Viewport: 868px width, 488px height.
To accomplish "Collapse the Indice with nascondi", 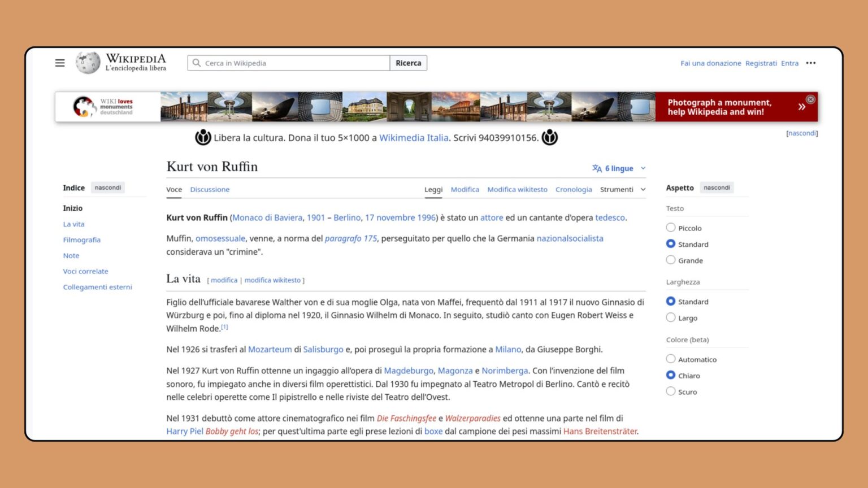I will coord(107,188).
